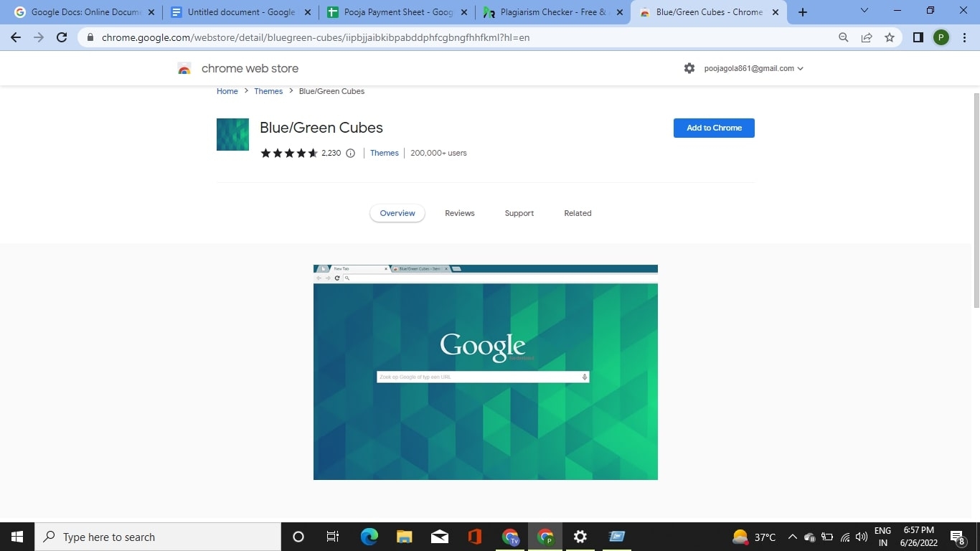Open the Mail app from the taskbar
The width and height of the screenshot is (980, 551).
tap(440, 537)
